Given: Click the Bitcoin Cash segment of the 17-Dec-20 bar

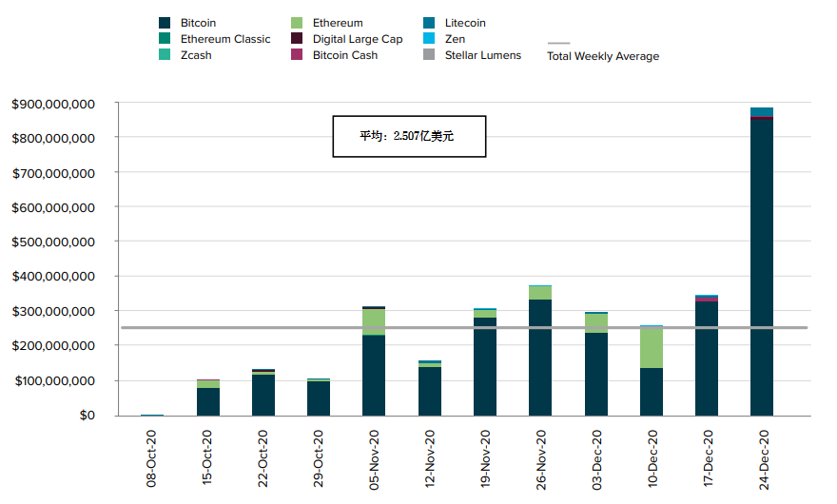Looking at the screenshot, I should point(707,300).
